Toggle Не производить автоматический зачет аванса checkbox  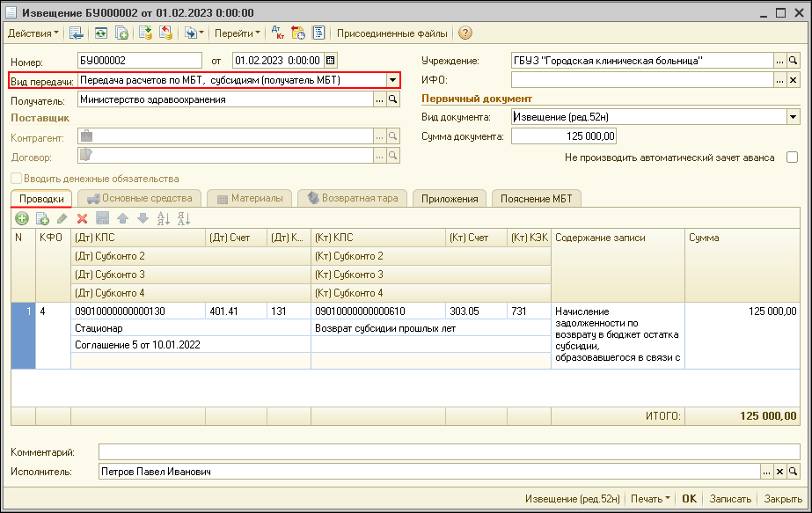click(792, 158)
